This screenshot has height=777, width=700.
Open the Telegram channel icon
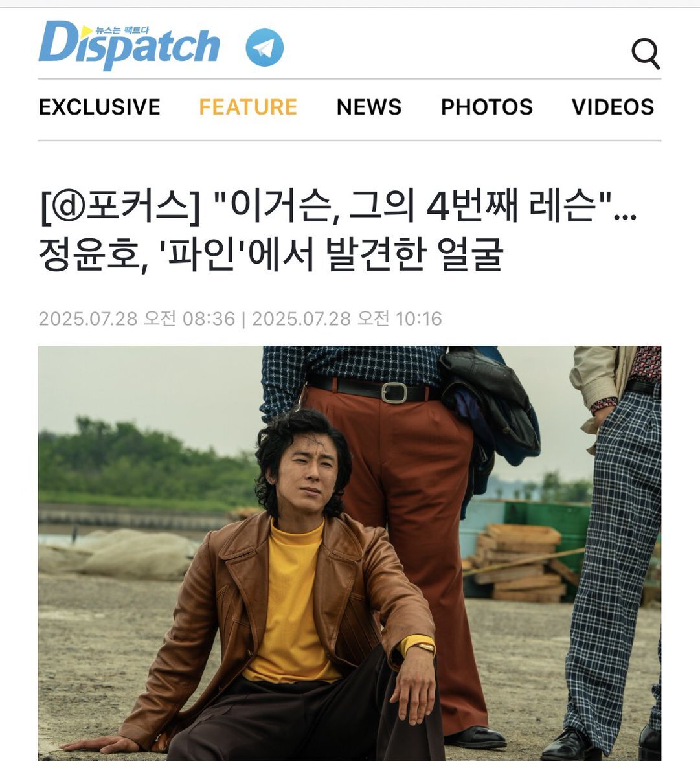click(264, 47)
